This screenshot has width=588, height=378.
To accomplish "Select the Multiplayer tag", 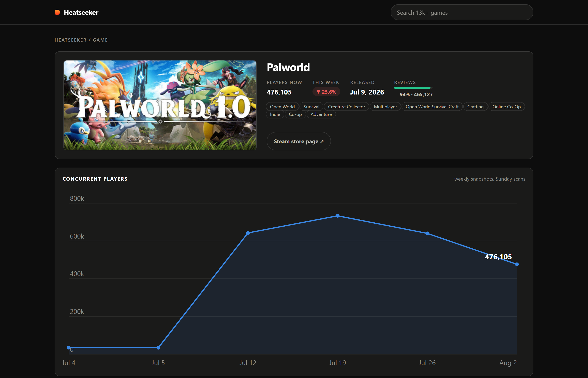I will point(385,106).
